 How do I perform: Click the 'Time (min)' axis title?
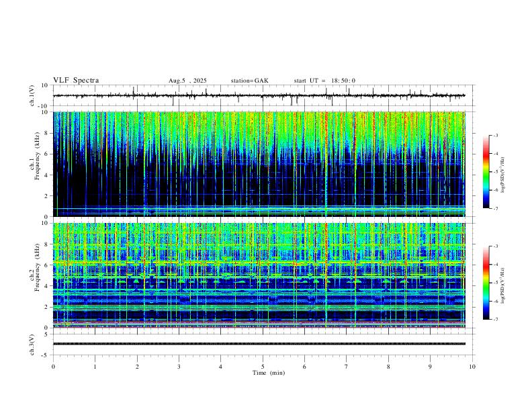[x=269, y=373]
